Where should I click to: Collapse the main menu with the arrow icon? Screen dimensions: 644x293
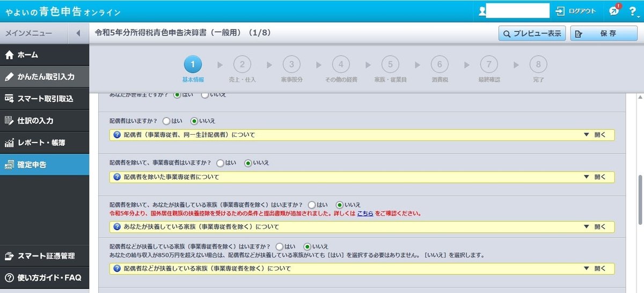tap(78, 33)
